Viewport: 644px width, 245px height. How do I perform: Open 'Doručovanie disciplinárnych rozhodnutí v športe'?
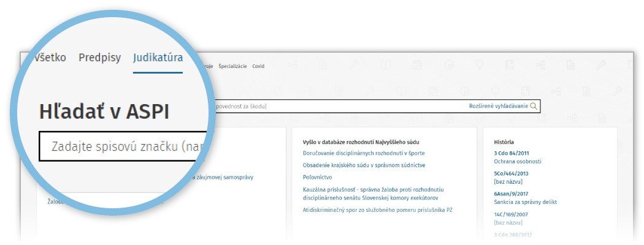(x=364, y=153)
